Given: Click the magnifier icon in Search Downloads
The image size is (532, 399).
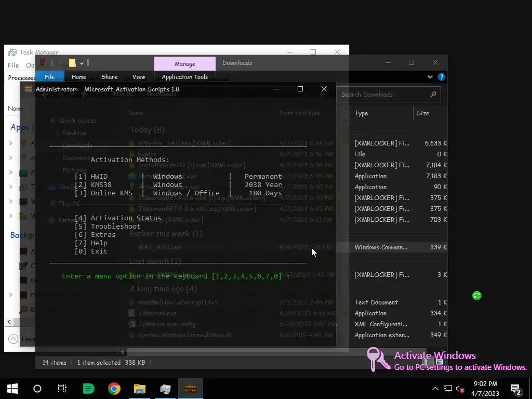Looking at the screenshot, I should point(433,95).
